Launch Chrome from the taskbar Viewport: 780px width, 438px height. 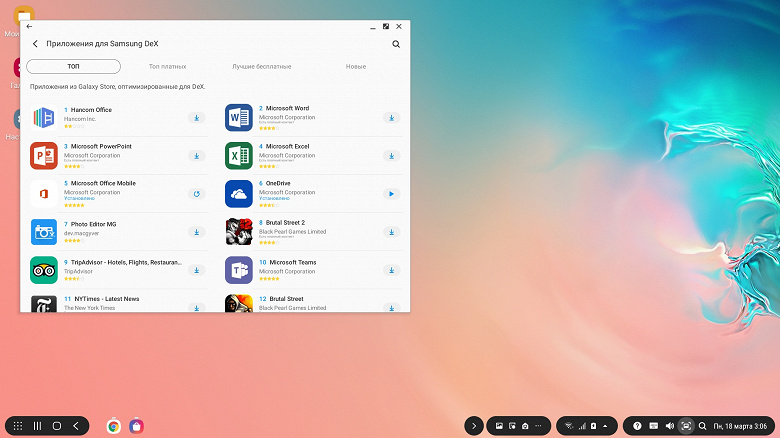coord(114,426)
